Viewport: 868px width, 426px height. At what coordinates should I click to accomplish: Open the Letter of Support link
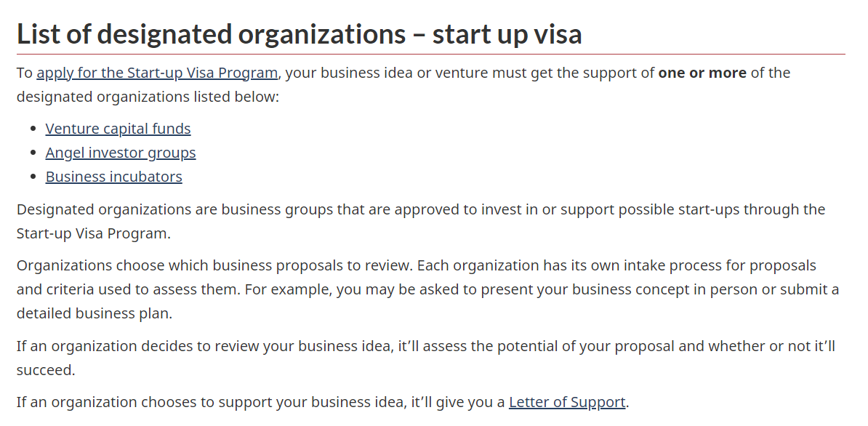coord(567,402)
